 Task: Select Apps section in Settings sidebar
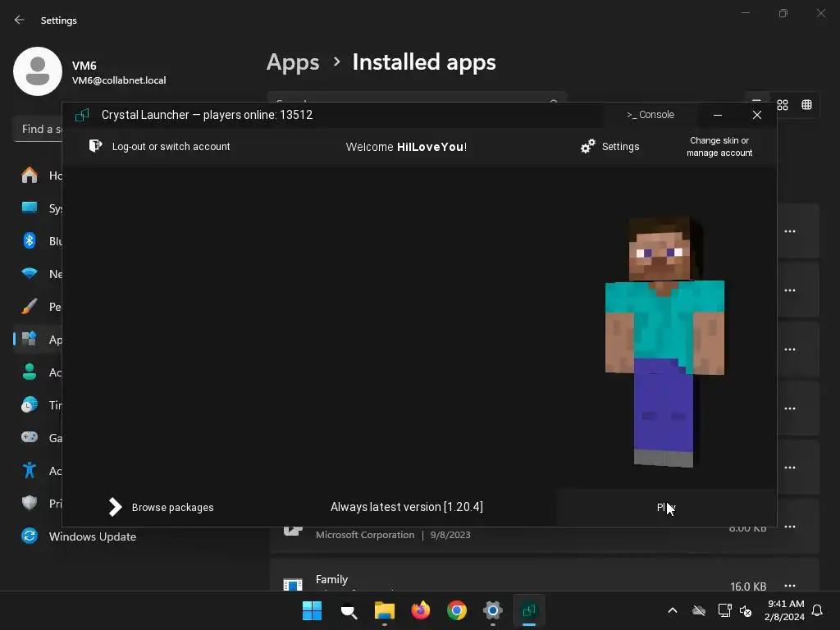click(x=38, y=340)
